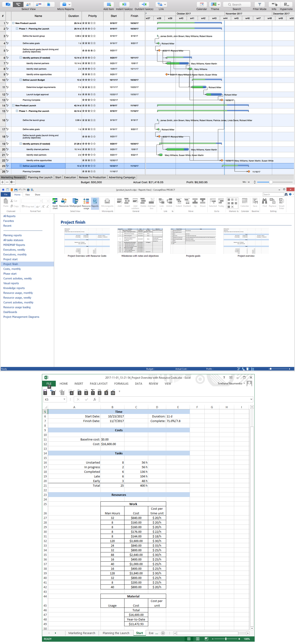This screenshot has height=644, width=295.
Task: Switch Excel to Page Layout view
Action: [198, 639]
